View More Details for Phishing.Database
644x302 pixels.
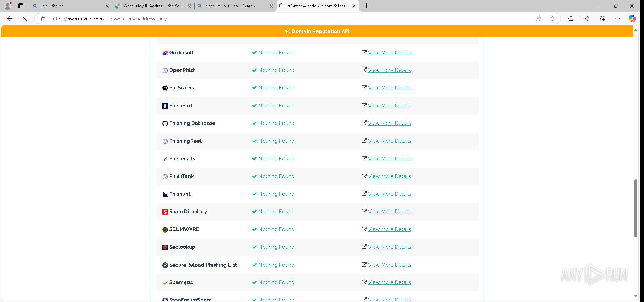(x=389, y=123)
